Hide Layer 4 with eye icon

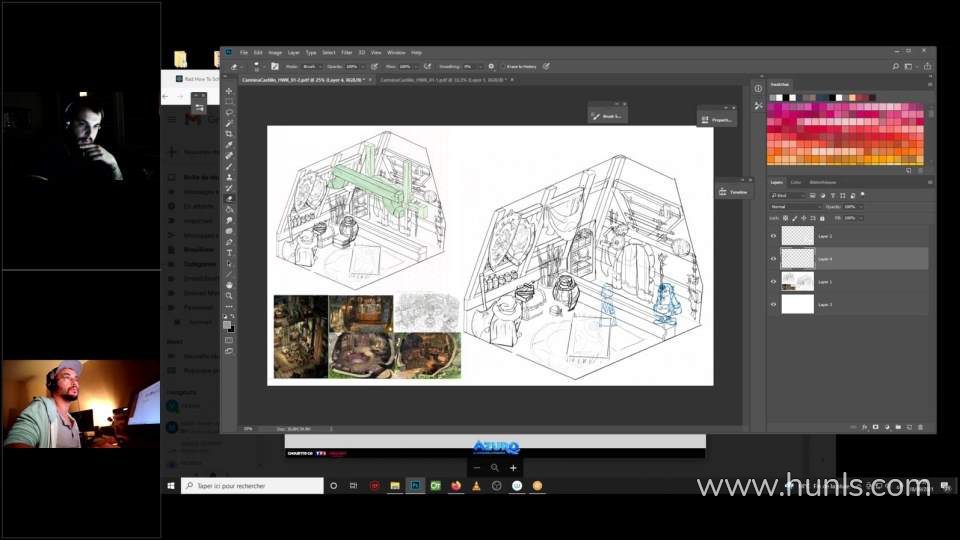point(773,259)
